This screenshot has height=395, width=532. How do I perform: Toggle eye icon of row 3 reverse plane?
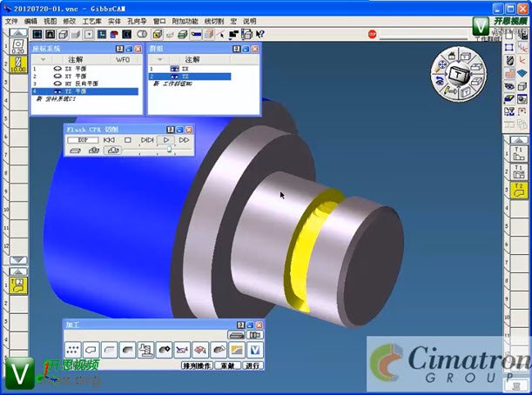click(57, 84)
